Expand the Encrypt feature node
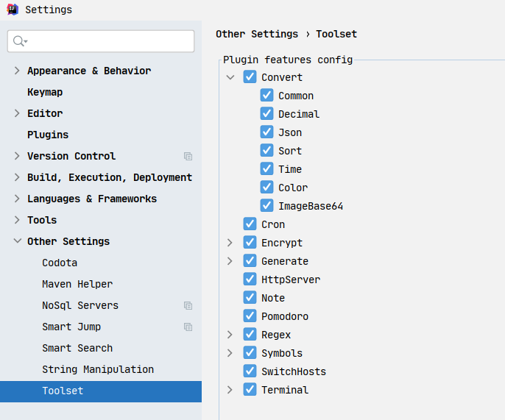The height and width of the screenshot is (420, 505). pyautogui.click(x=230, y=243)
